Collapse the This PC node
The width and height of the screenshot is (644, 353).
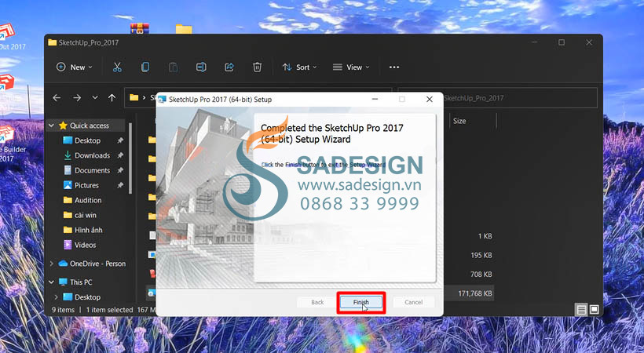tap(51, 282)
